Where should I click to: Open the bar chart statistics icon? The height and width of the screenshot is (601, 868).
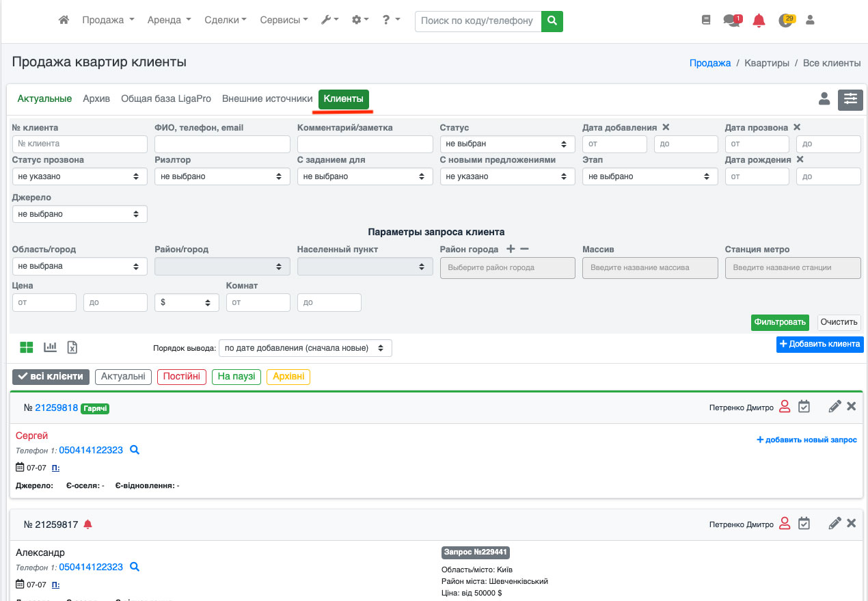click(x=50, y=347)
